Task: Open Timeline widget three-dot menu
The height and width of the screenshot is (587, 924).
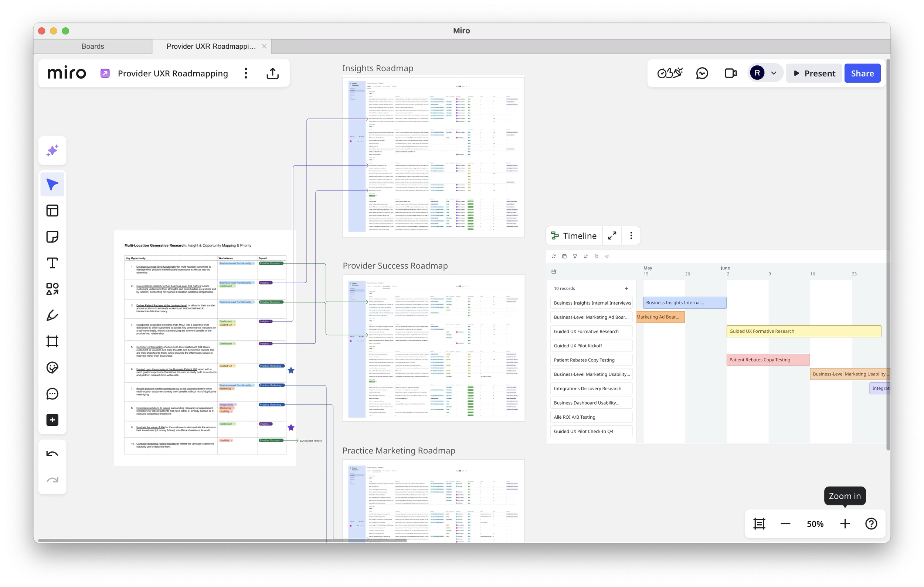Action: 631,236
